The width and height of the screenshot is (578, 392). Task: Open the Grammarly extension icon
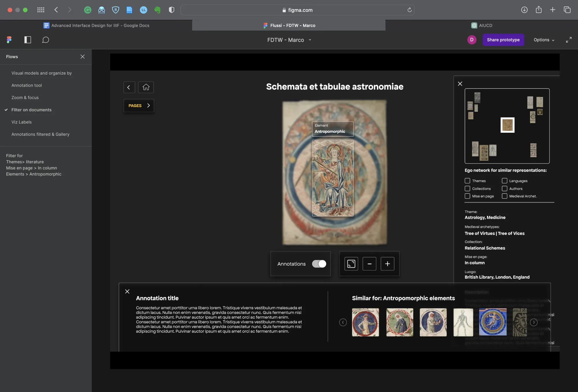(88, 10)
